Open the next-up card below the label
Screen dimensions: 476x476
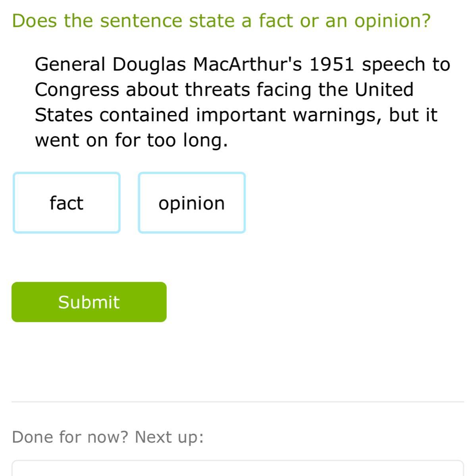pyautogui.click(x=237, y=468)
